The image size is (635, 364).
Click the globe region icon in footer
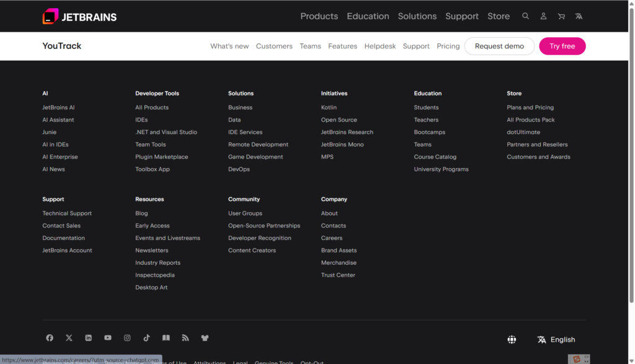pyautogui.click(x=512, y=340)
